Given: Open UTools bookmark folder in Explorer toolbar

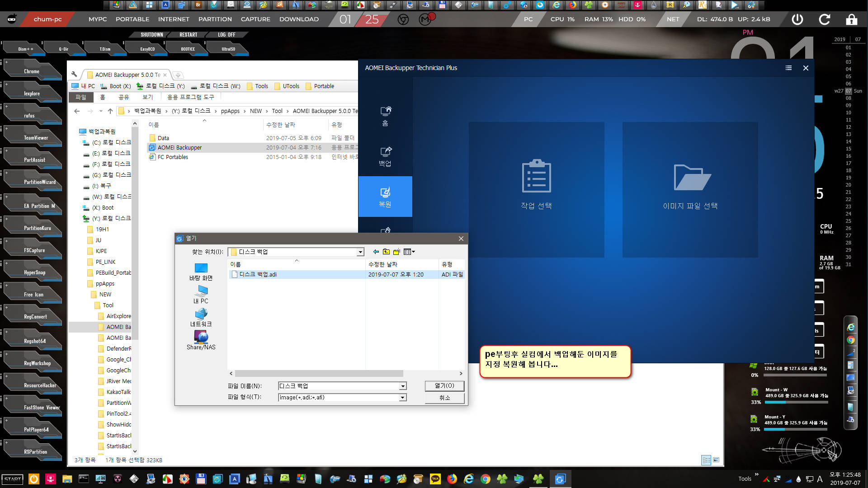Looking at the screenshot, I should point(287,86).
